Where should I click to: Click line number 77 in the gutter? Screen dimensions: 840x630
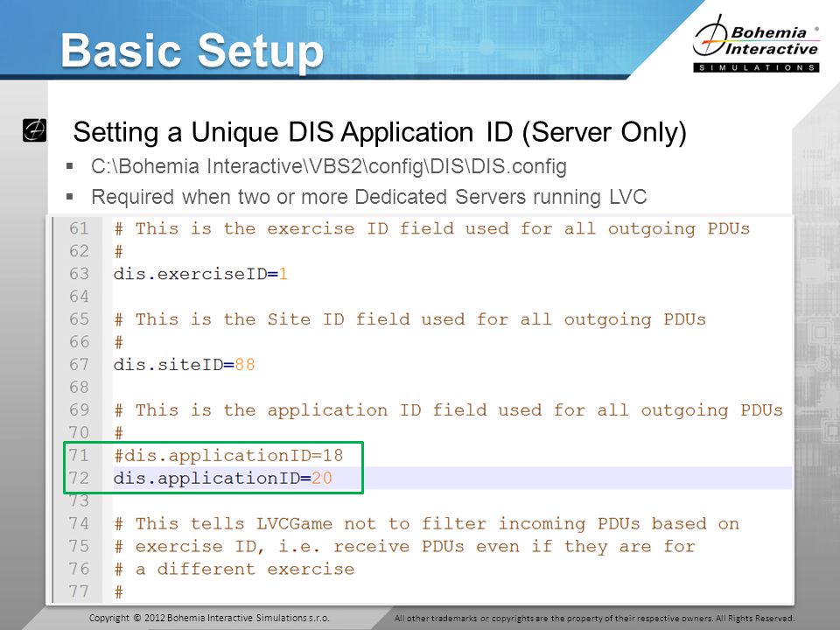tap(79, 591)
